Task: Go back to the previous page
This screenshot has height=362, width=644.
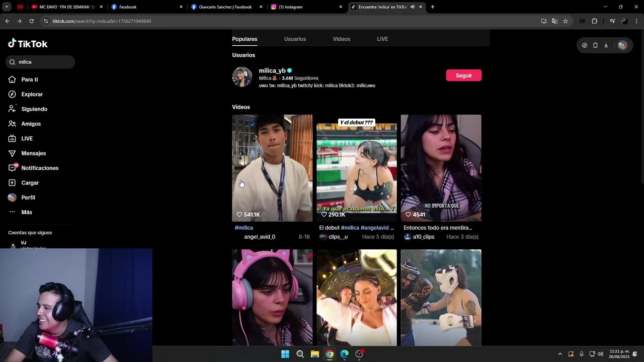Action: (7, 21)
